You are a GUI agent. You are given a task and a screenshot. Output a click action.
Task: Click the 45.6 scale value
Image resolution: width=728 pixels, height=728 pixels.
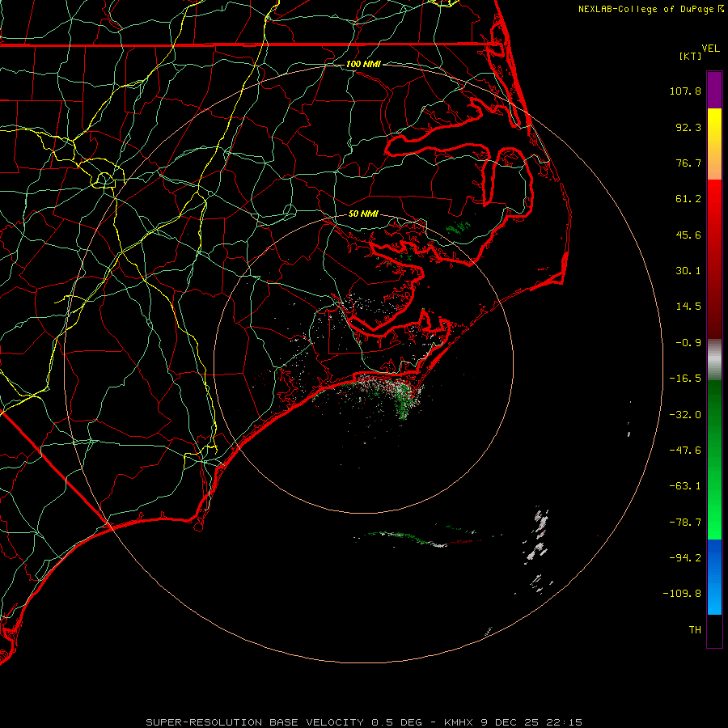coord(688,235)
